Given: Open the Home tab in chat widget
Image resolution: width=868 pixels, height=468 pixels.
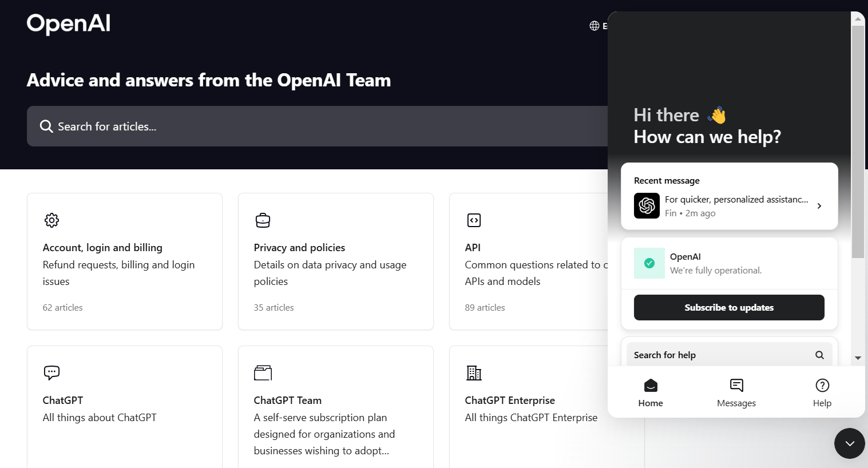Looking at the screenshot, I should pos(650,392).
